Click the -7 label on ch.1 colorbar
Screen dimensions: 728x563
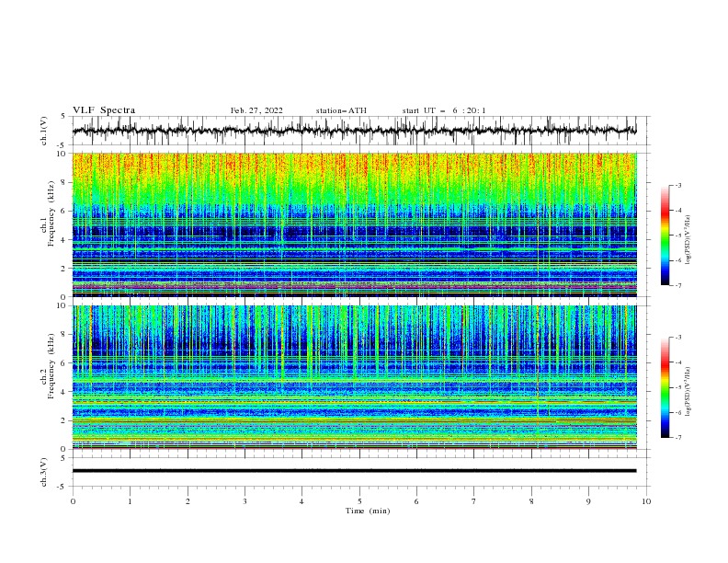(x=678, y=286)
